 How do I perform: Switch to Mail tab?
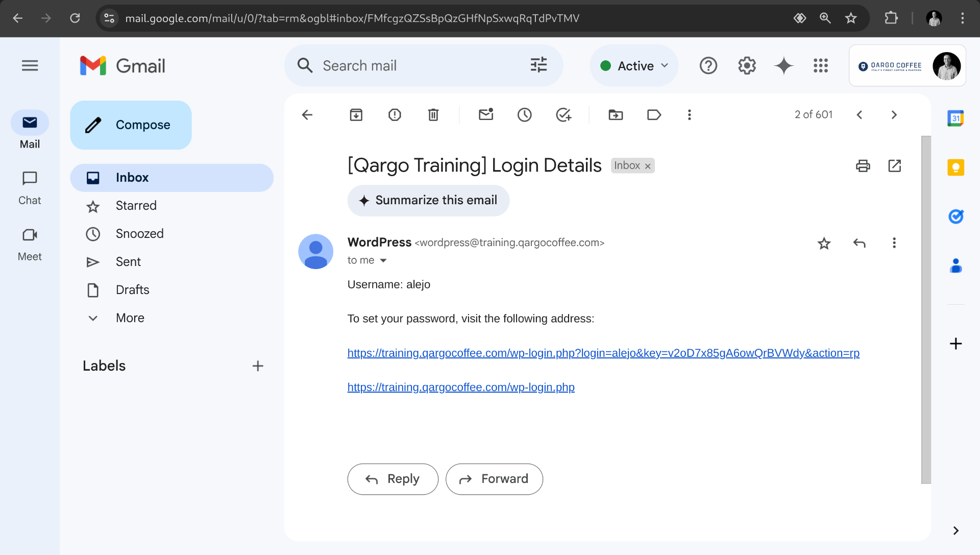30,130
